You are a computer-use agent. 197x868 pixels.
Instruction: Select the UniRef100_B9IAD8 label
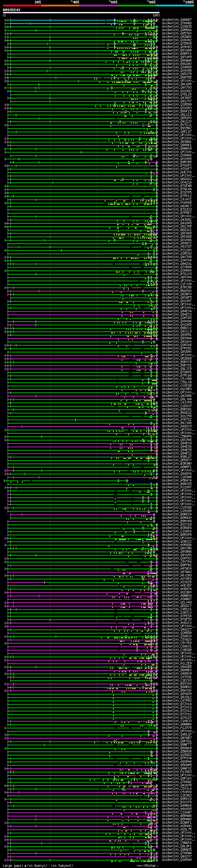click(x=177, y=50)
